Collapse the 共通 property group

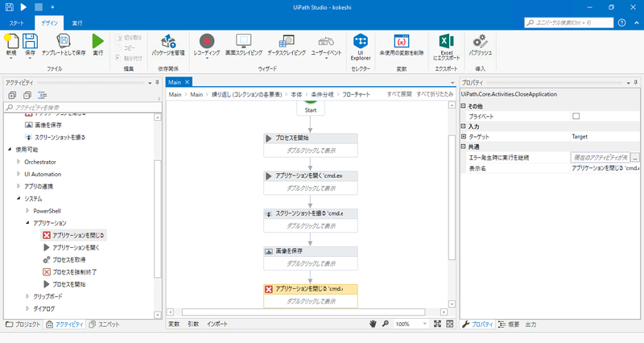[464, 147]
